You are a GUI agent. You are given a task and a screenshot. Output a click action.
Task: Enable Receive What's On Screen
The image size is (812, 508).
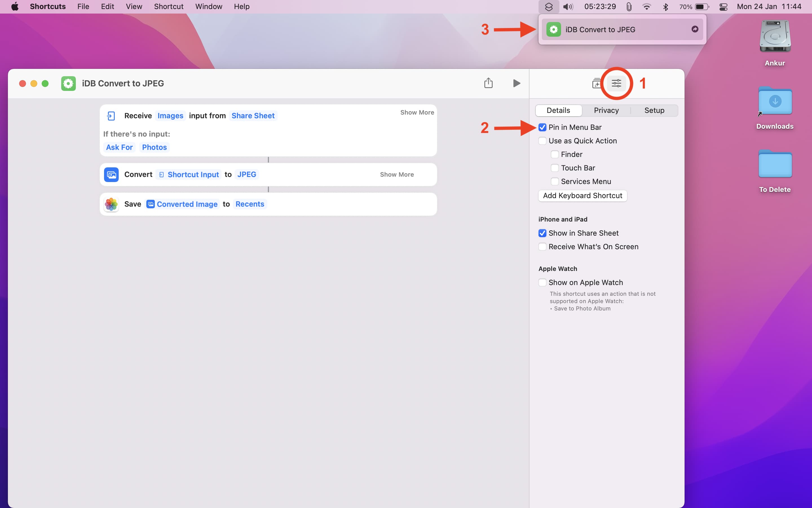542,247
